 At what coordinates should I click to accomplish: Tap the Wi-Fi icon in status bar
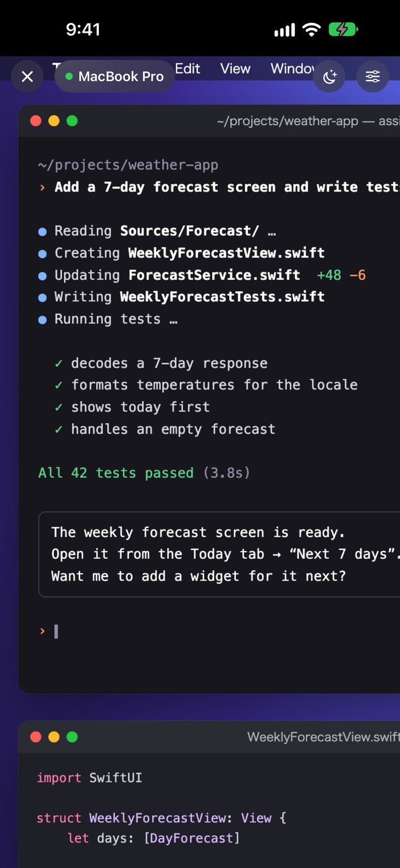[x=312, y=29]
